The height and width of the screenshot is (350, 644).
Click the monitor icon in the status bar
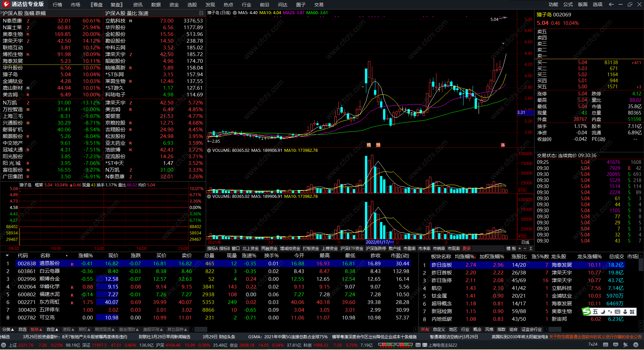[x=615, y=345]
